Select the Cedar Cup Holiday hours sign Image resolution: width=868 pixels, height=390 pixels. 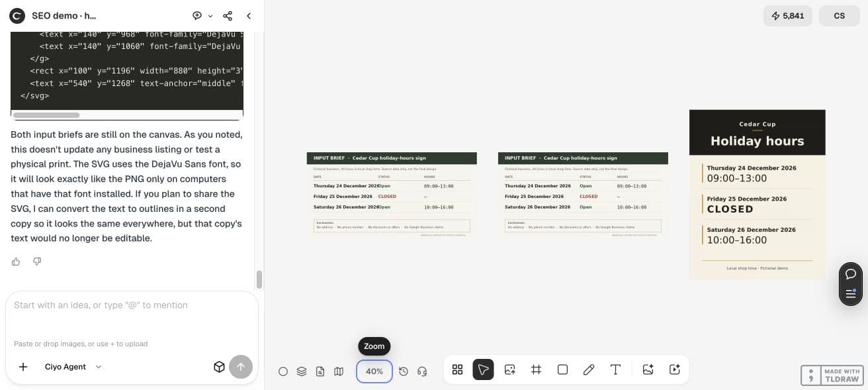tap(758, 195)
